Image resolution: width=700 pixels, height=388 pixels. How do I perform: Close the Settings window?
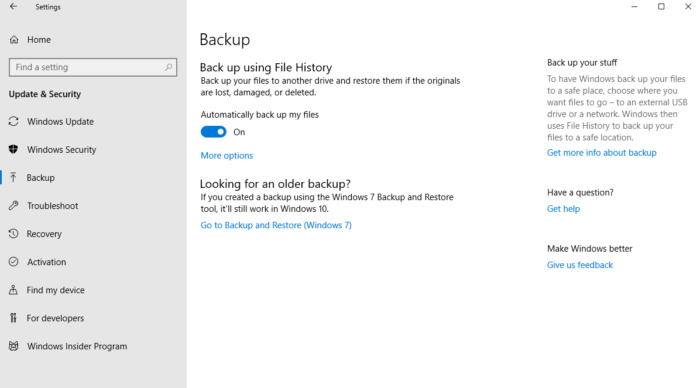[x=688, y=7]
